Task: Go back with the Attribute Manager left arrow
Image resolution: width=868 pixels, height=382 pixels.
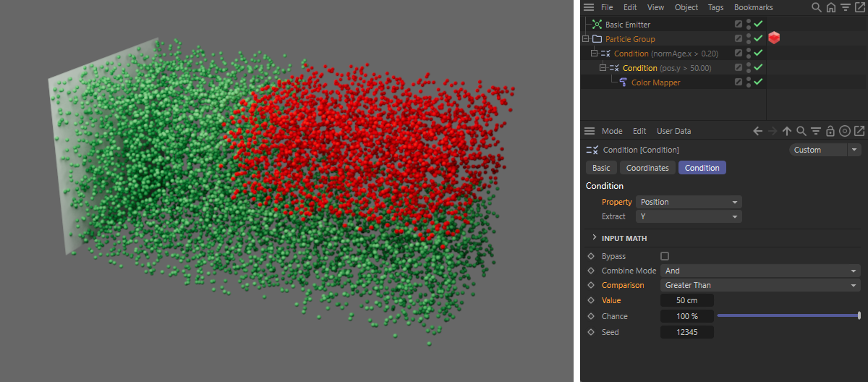Action: [758, 131]
